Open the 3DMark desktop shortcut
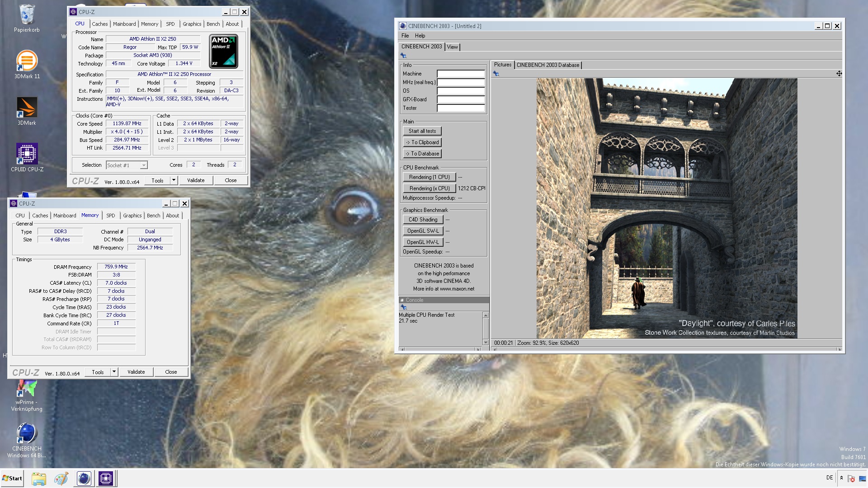The width and height of the screenshot is (868, 488). pos(27,111)
